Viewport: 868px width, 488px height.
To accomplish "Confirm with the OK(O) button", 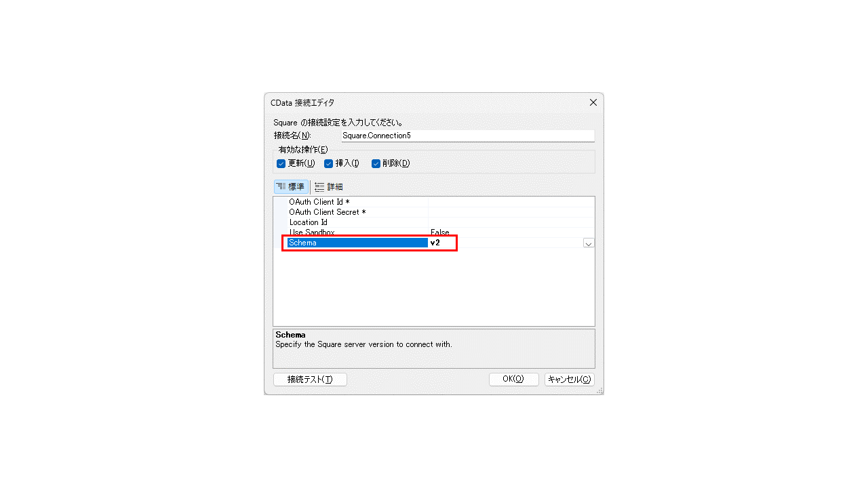I will pyautogui.click(x=513, y=380).
